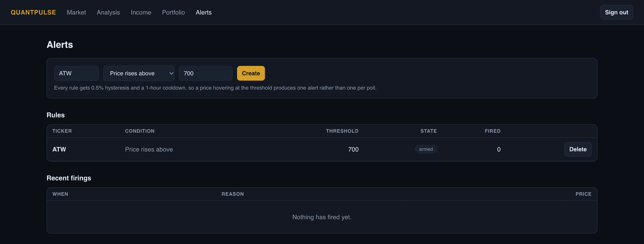
Task: Open the Analysis tab
Action: (x=108, y=12)
